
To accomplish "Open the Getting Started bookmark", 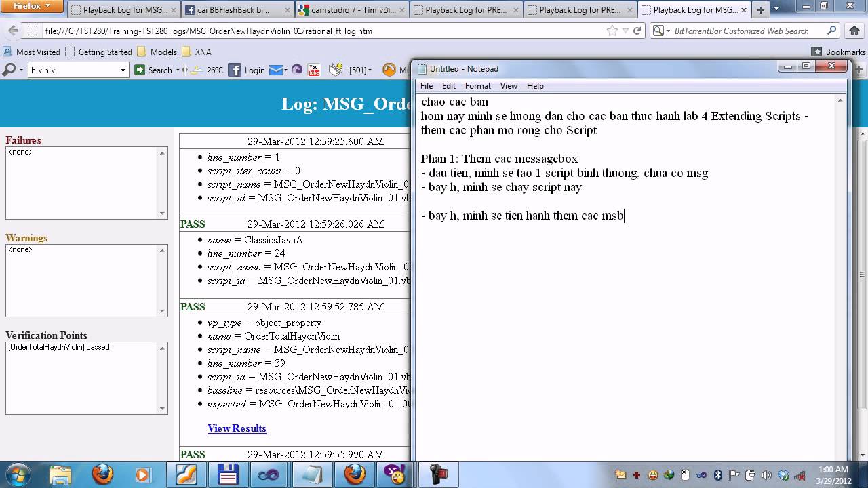I will click(x=98, y=52).
